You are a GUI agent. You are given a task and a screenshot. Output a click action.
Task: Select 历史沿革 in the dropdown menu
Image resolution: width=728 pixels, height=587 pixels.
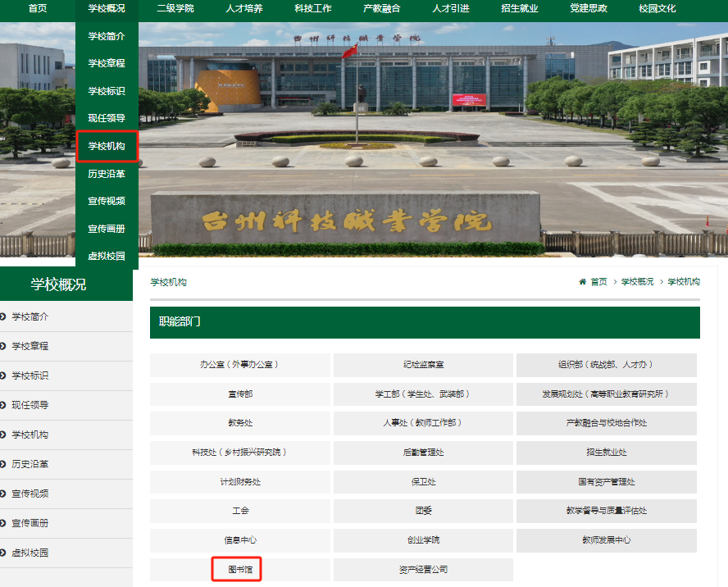click(x=107, y=174)
